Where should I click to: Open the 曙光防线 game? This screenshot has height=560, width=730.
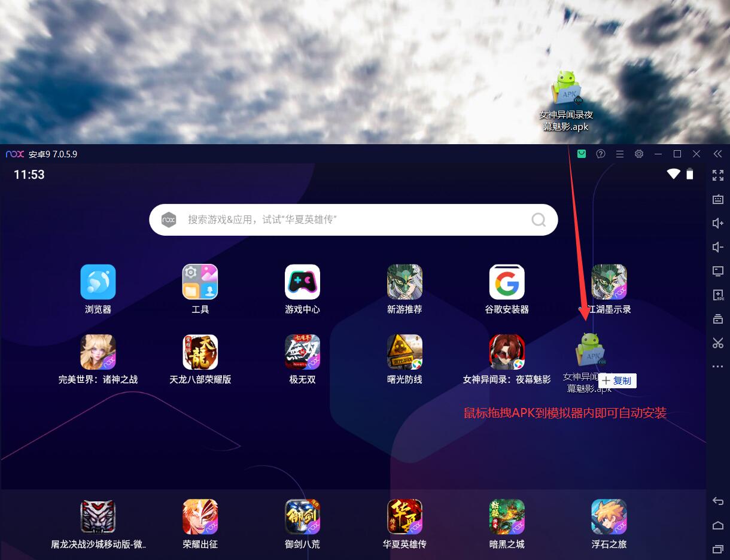coord(404,352)
